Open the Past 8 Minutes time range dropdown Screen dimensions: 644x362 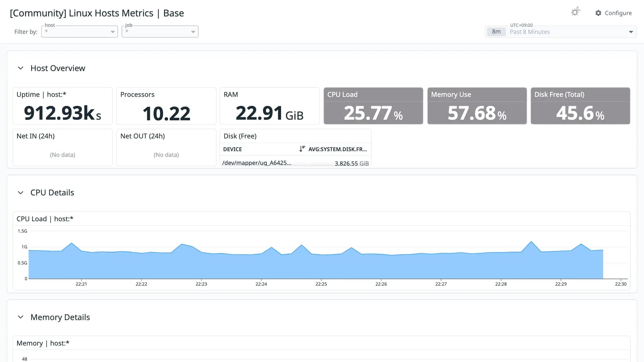(561, 32)
